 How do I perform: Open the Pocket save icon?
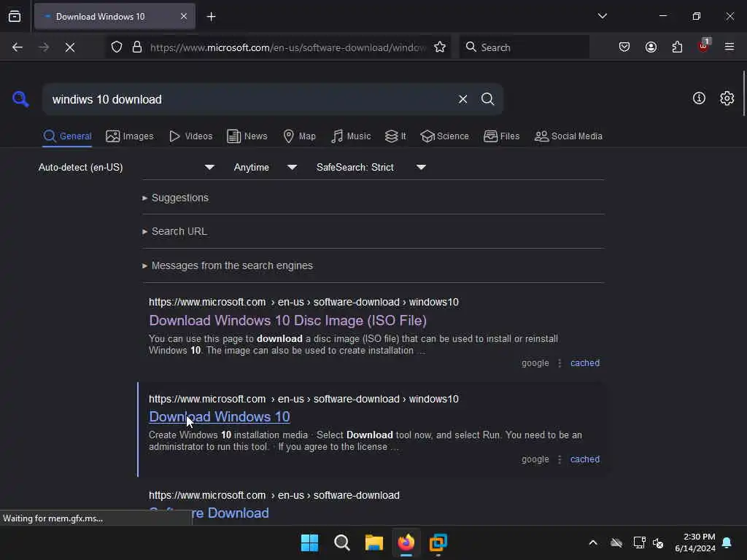(x=624, y=47)
